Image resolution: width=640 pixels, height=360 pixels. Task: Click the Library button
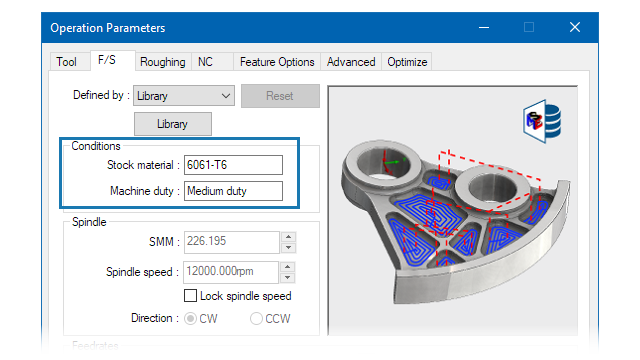[x=173, y=124]
